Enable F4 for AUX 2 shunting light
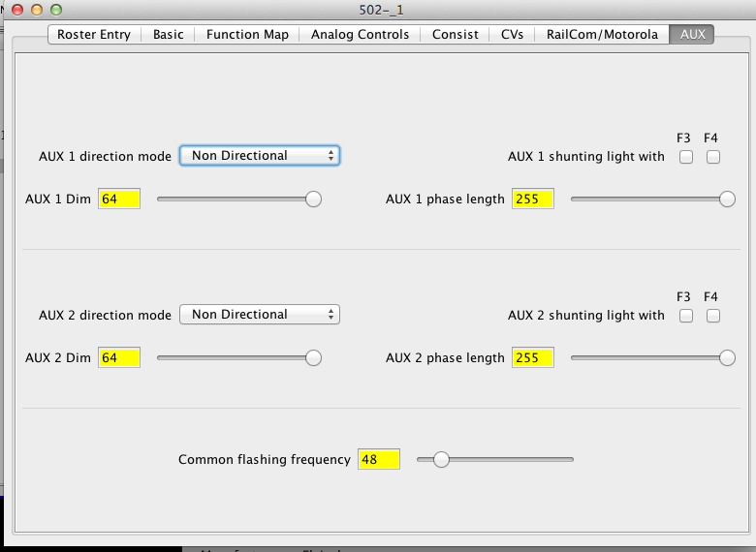Image resolution: width=756 pixels, height=552 pixels. [713, 316]
